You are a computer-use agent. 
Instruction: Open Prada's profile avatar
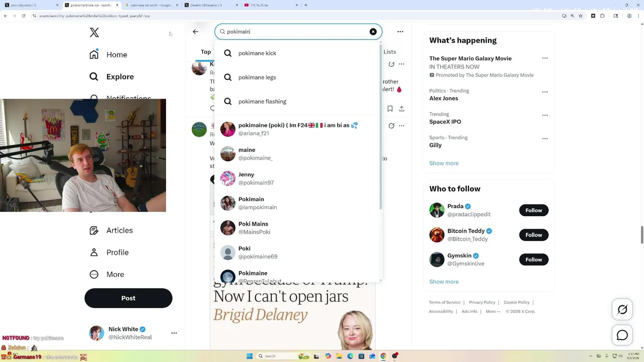click(437, 210)
